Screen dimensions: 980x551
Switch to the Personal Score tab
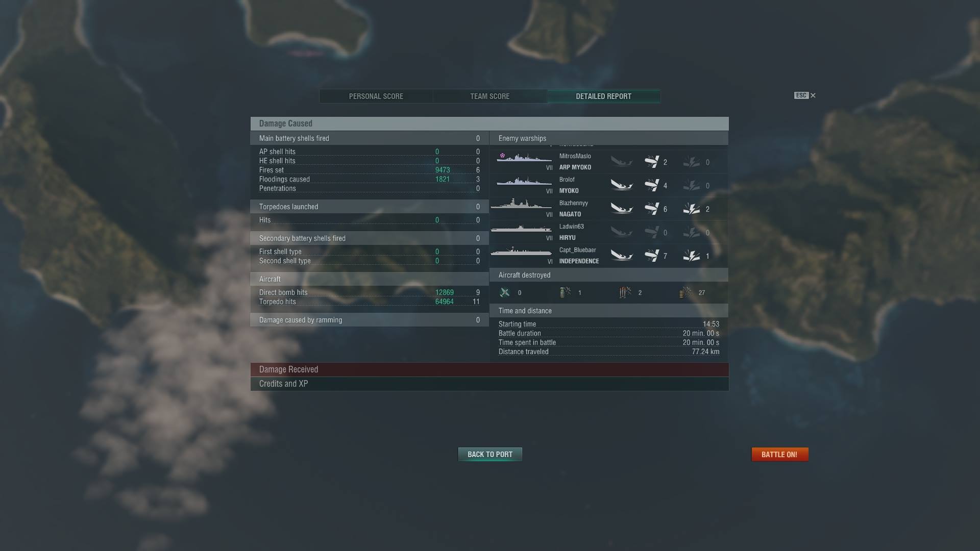pos(376,96)
